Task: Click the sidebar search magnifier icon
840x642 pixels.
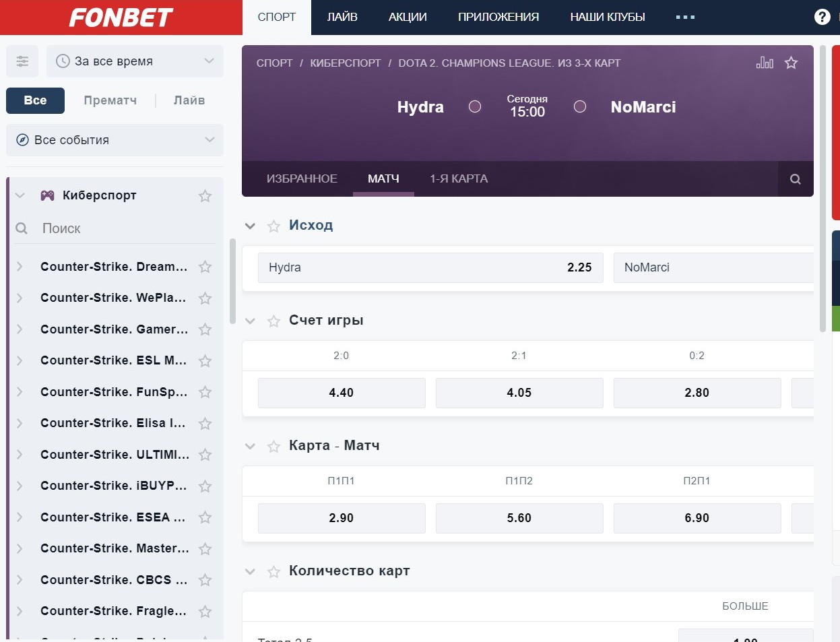Action: 22,228
